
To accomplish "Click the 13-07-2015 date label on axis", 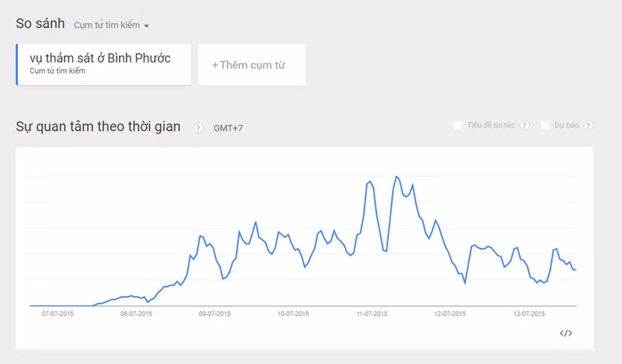I will coord(528,314).
